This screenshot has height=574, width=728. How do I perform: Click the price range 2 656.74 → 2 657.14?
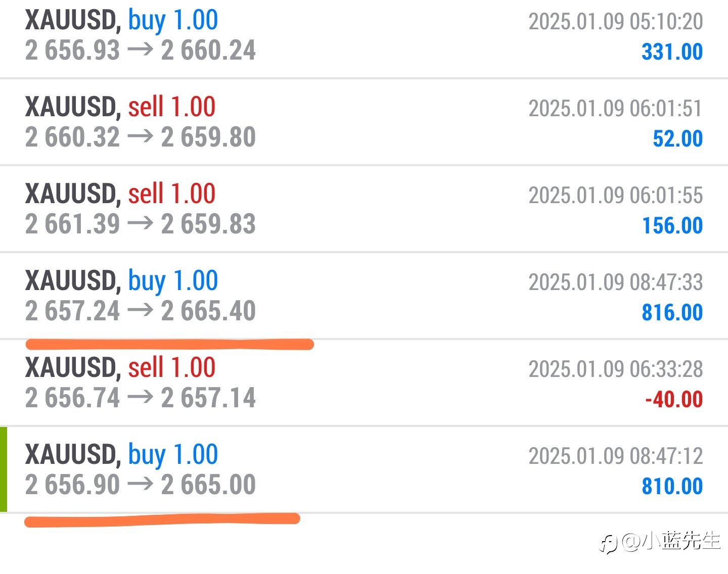[x=141, y=398]
